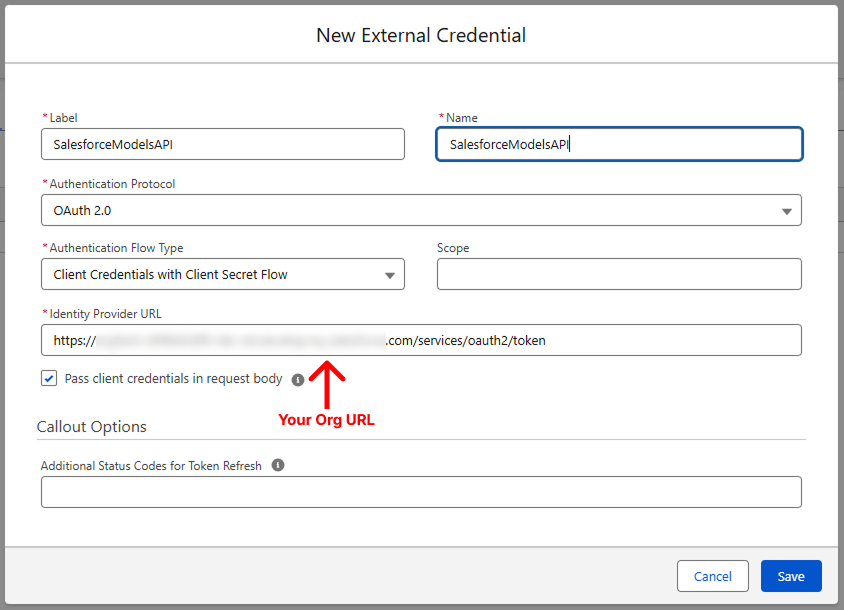Click the Scope input field

(x=619, y=274)
